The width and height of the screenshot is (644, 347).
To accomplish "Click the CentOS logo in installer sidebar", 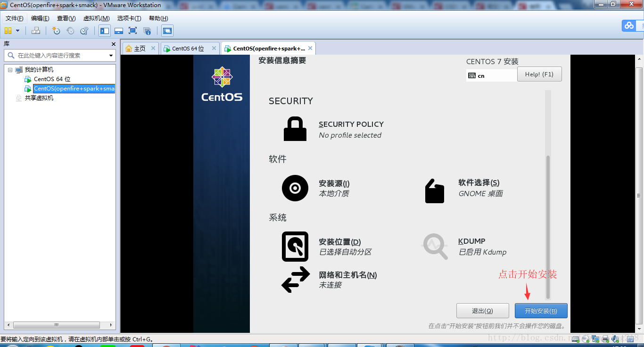I will click(222, 84).
